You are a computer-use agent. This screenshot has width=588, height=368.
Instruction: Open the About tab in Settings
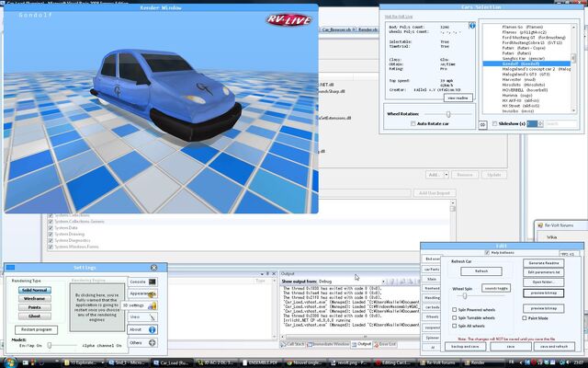pos(142,329)
